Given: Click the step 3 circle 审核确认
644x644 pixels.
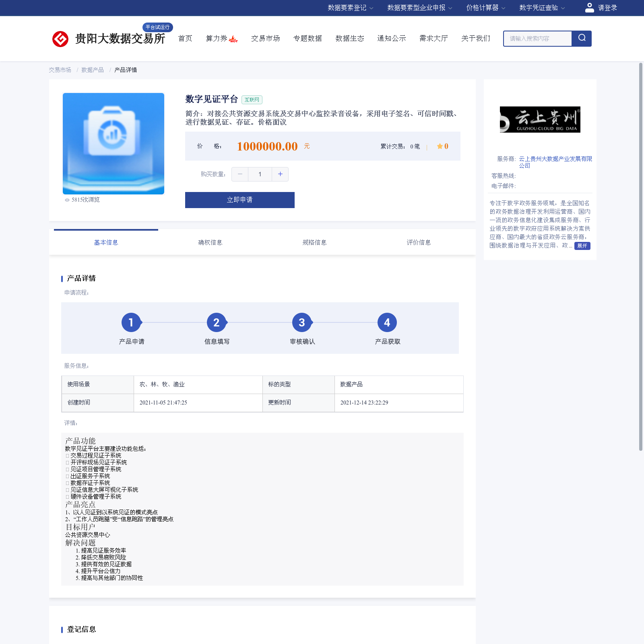Looking at the screenshot, I should pos(302,322).
